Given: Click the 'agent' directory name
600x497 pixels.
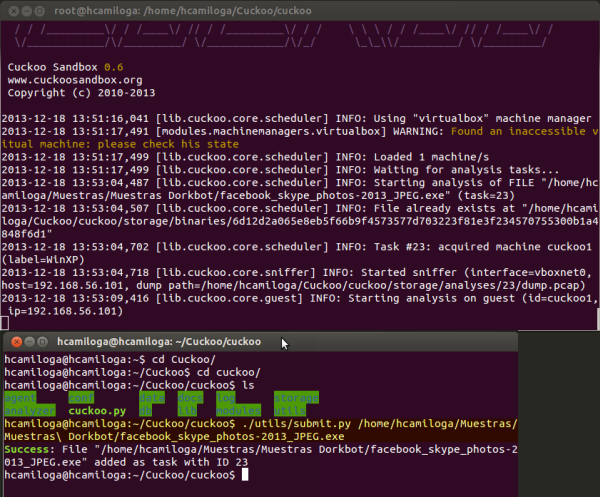Looking at the screenshot, I should pos(20,398).
